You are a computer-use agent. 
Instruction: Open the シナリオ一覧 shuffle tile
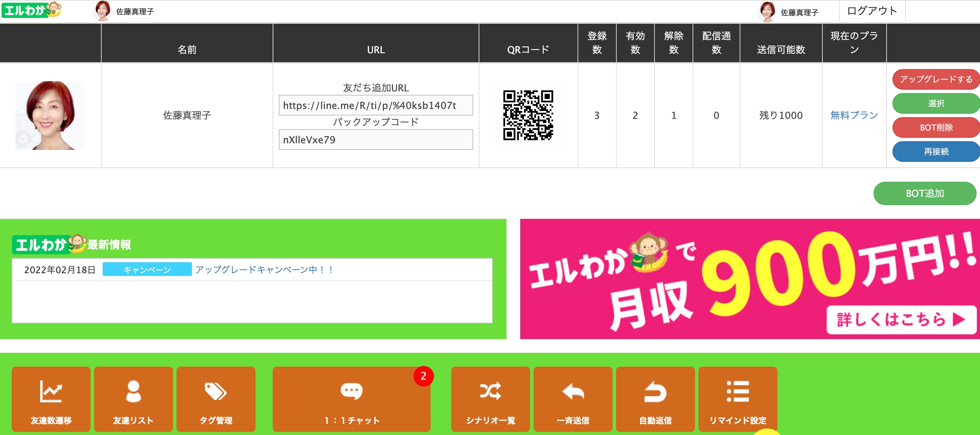pos(490,399)
